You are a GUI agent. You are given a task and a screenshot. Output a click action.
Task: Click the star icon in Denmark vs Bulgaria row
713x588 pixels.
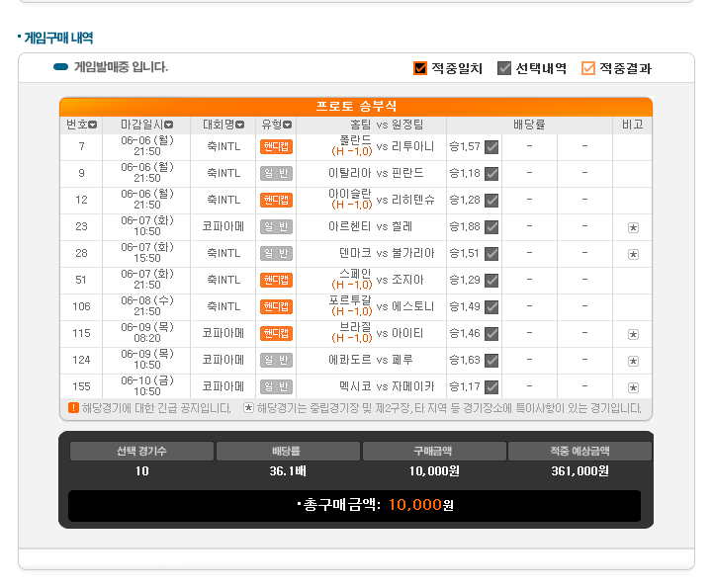[x=633, y=254]
